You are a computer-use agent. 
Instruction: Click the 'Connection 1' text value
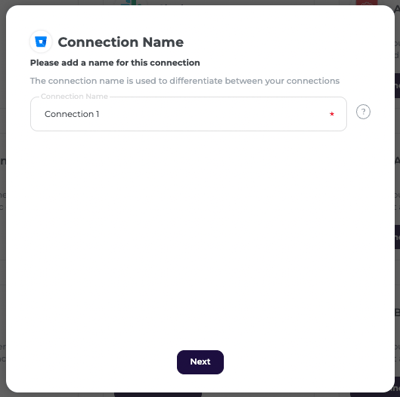[x=72, y=114]
